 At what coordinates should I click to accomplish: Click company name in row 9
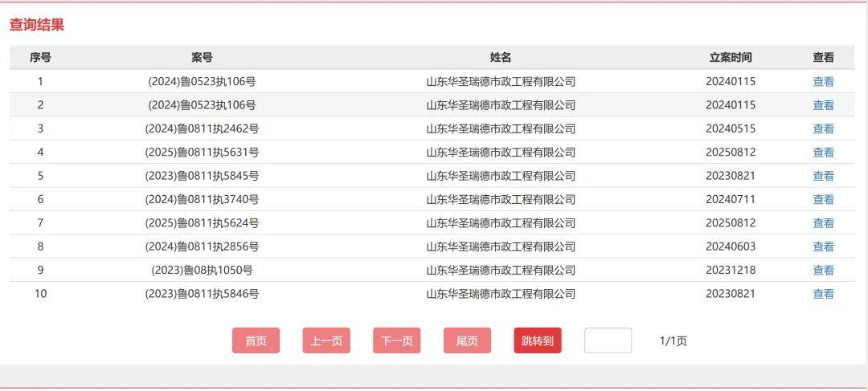(x=501, y=270)
